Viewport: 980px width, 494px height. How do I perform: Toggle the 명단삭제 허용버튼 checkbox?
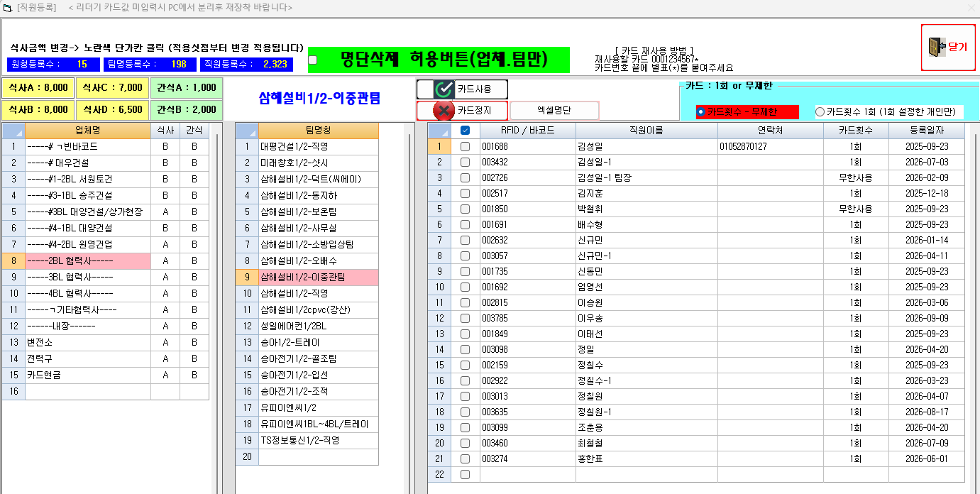pos(313,60)
